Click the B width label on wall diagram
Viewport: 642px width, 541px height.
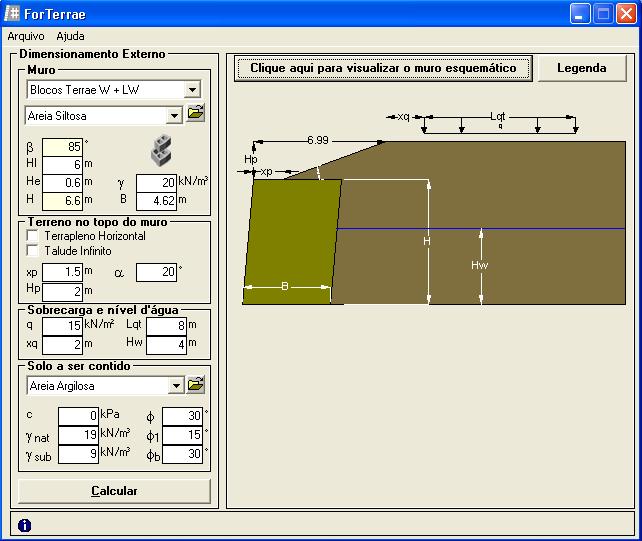pyautogui.click(x=285, y=286)
